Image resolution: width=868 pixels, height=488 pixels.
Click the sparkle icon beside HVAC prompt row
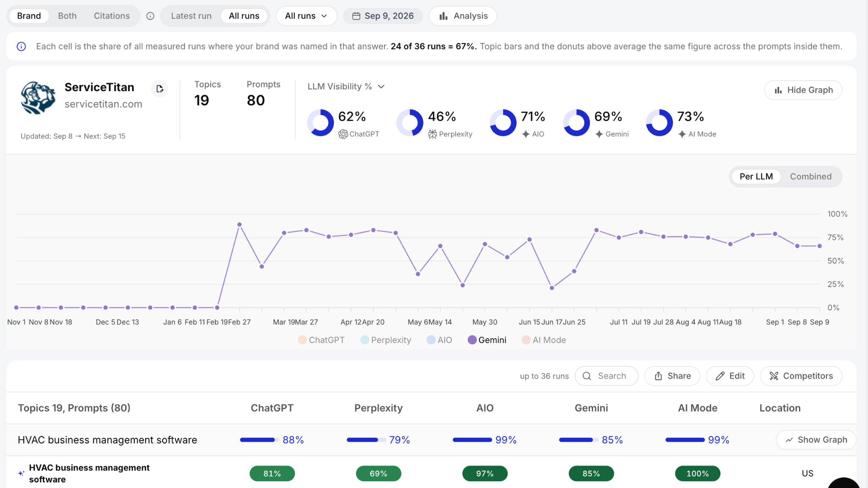pyautogui.click(x=21, y=473)
